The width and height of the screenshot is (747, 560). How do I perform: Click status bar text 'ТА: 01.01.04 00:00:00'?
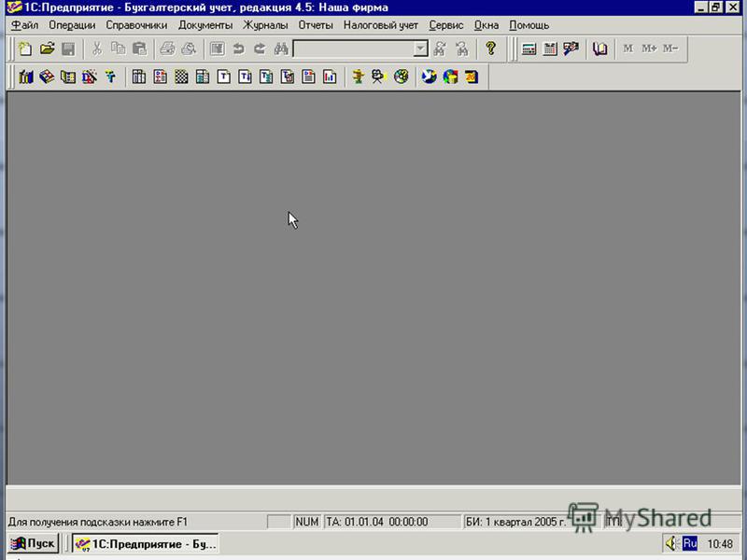coord(377,522)
